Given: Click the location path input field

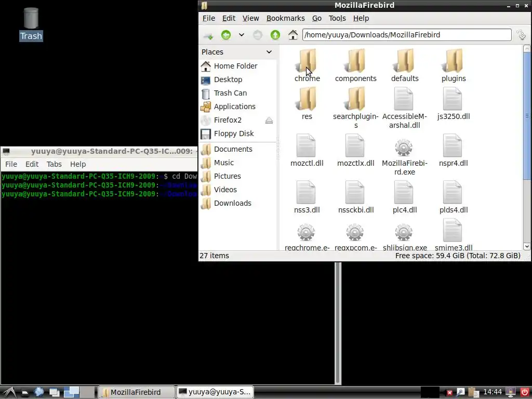Looking at the screenshot, I should 406,35.
